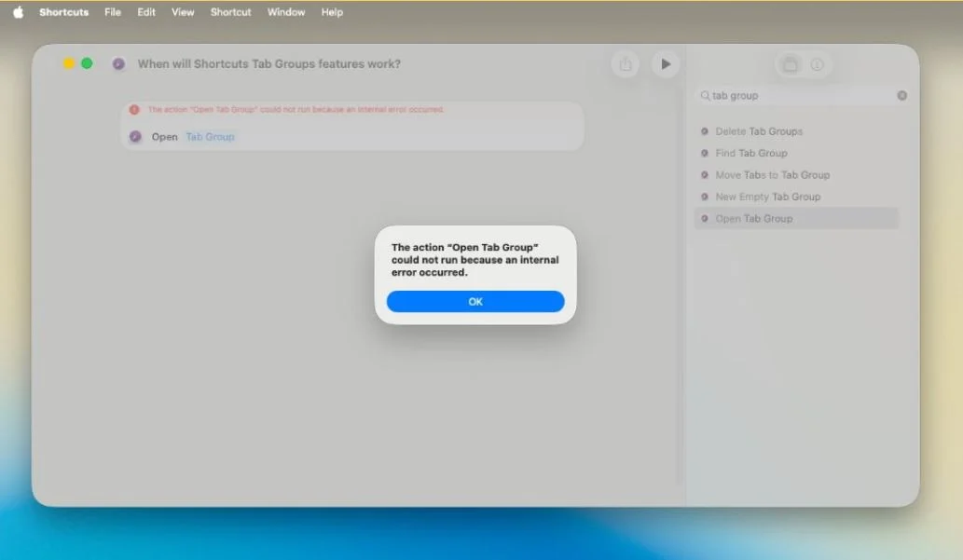Click the search magnifier icon
Screen dimensions: 963x560
pos(705,95)
